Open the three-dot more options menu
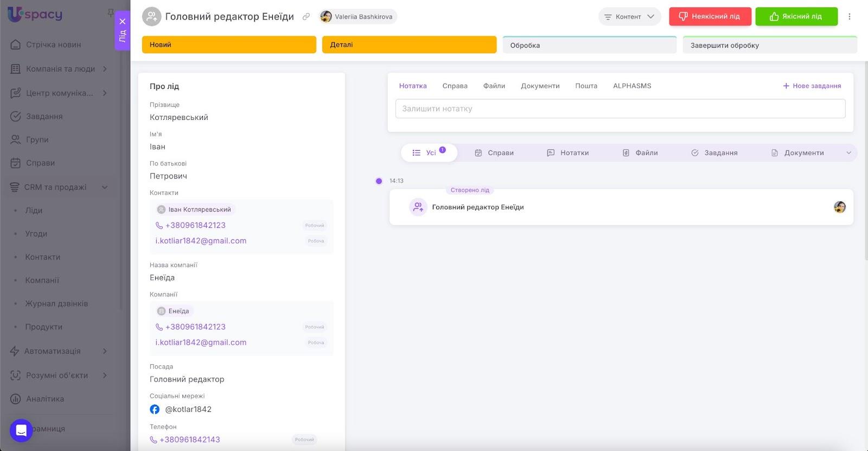This screenshot has width=868, height=451. coord(850,17)
